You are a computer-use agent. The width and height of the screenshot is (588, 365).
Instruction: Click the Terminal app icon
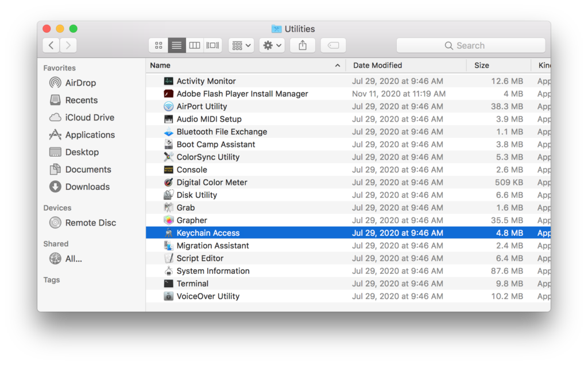pos(168,284)
